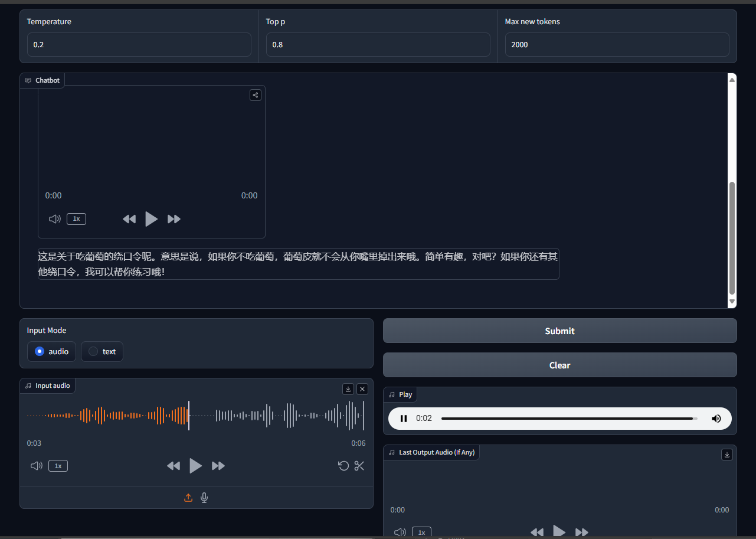The image size is (756, 539).
Task: Play the input audio waveform
Action: point(195,466)
